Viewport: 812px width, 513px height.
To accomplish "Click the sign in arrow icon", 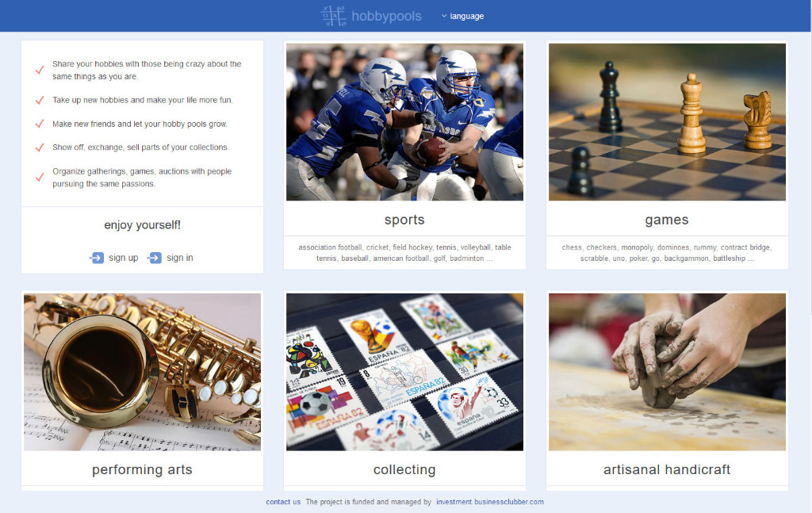I will coord(155,258).
